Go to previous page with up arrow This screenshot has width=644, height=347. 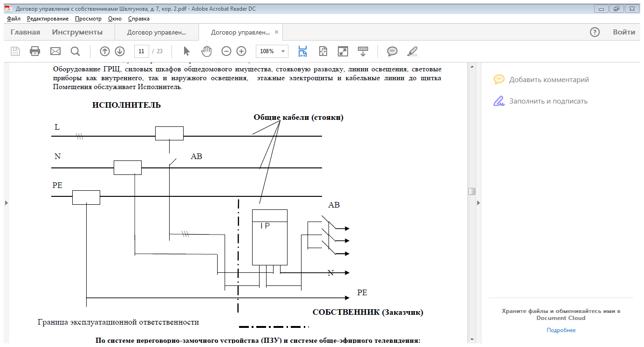pos(105,51)
